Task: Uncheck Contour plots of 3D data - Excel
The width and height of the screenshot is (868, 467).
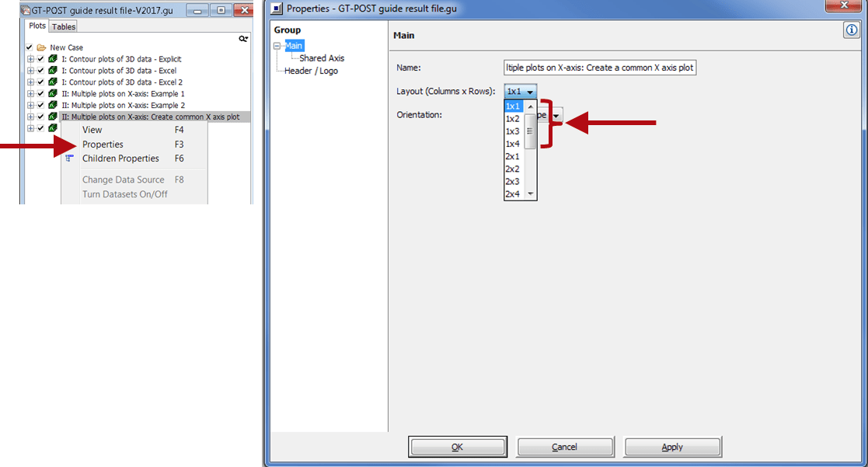Action: (41, 70)
